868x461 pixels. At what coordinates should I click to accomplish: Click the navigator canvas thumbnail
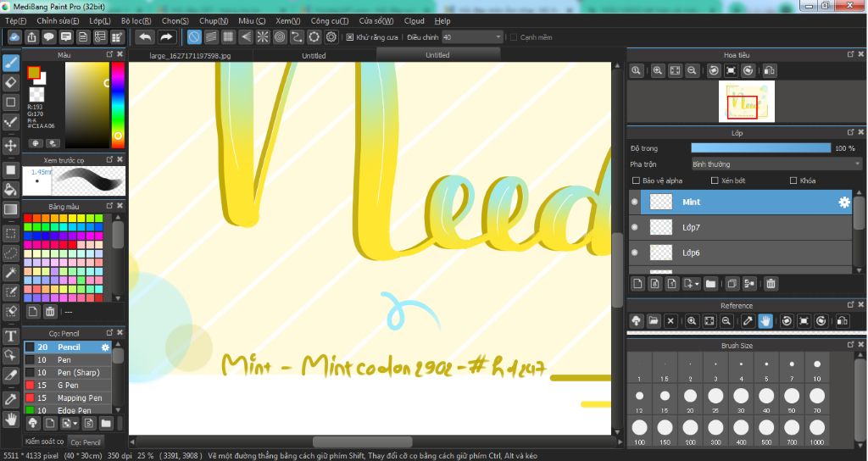coord(746,102)
